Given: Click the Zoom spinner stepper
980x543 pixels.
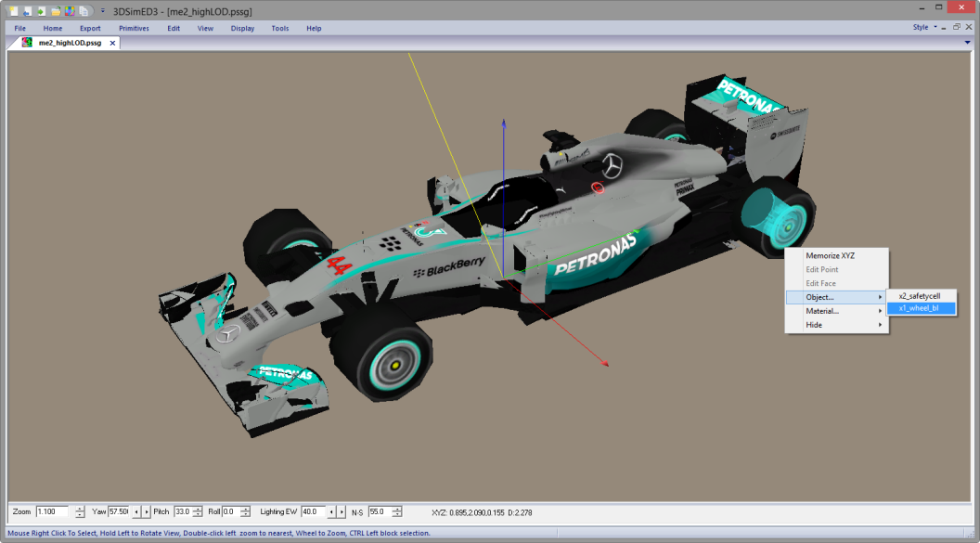Looking at the screenshot, I should click(x=80, y=511).
